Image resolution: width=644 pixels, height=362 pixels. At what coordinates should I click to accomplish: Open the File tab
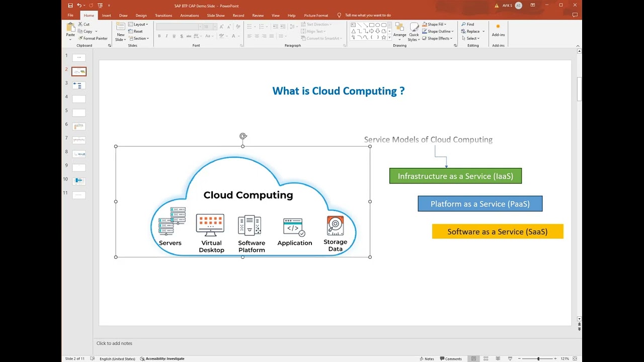pos(70,16)
